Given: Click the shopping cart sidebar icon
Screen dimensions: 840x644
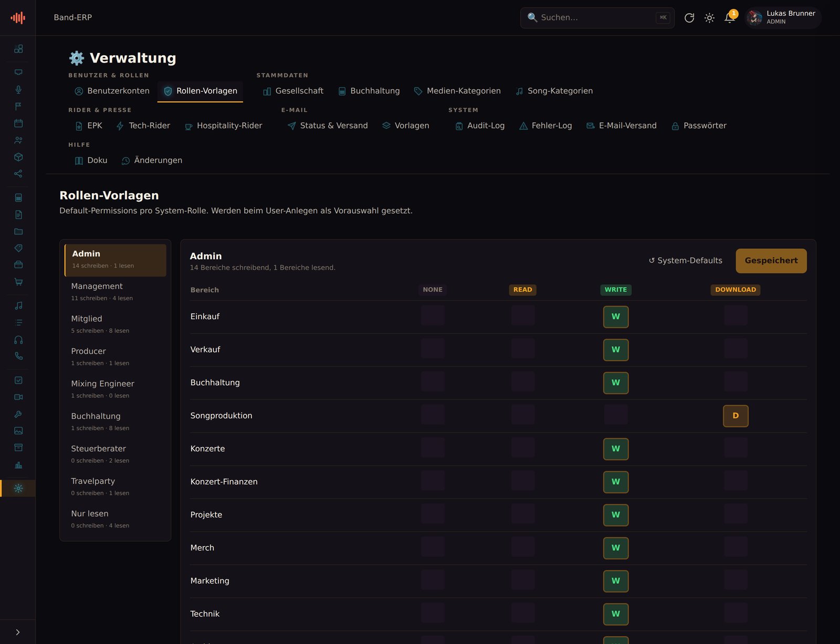Looking at the screenshot, I should pyautogui.click(x=18, y=282).
